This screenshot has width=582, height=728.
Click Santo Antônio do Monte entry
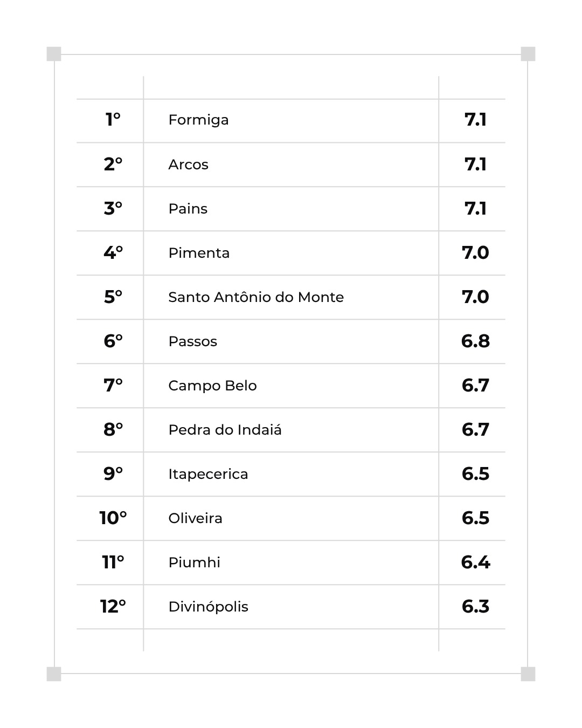click(x=256, y=297)
